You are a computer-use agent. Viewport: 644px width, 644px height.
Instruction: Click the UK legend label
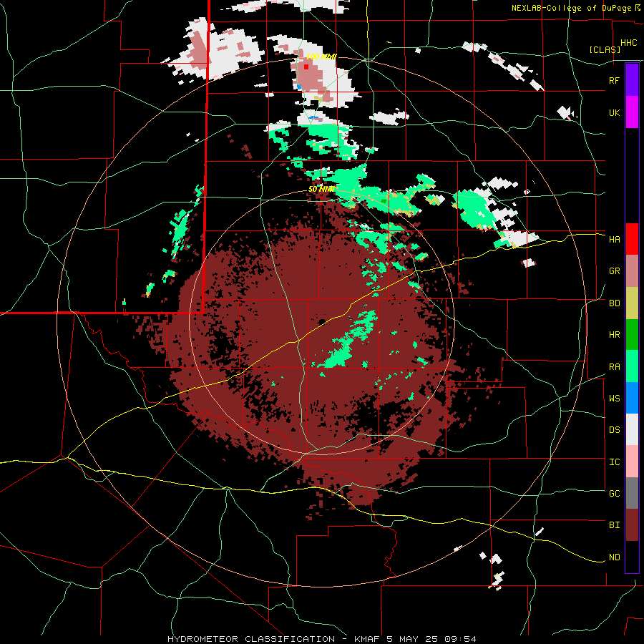point(614,112)
